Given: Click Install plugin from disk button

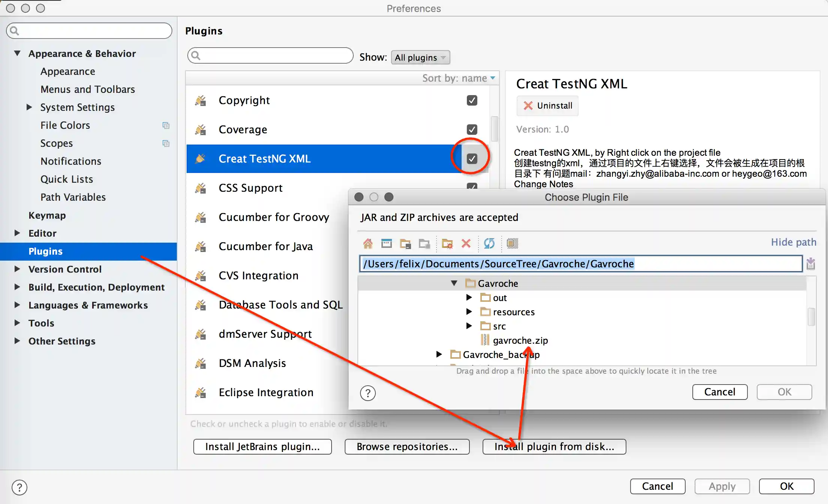Looking at the screenshot, I should point(554,447).
